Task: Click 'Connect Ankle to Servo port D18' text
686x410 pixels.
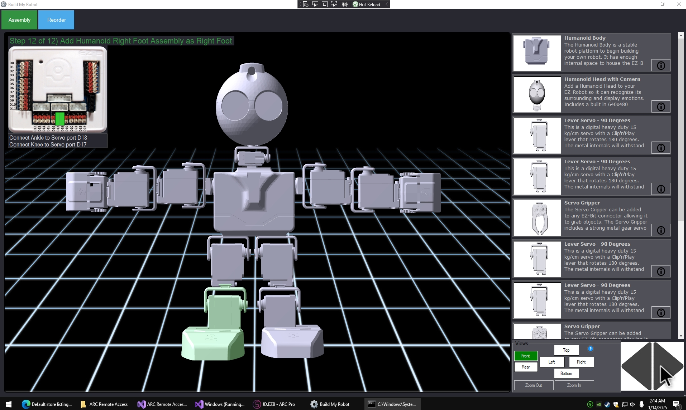Action: (x=48, y=137)
